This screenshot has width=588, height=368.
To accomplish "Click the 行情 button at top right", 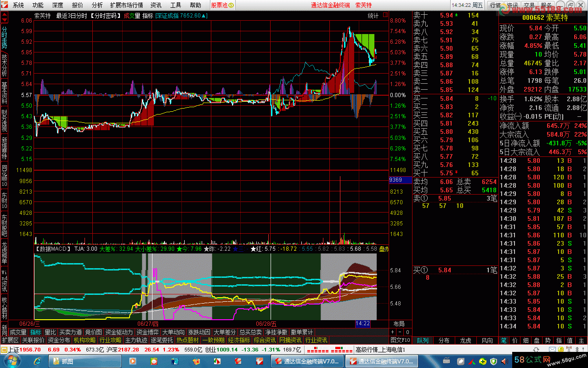I will [495, 6].
